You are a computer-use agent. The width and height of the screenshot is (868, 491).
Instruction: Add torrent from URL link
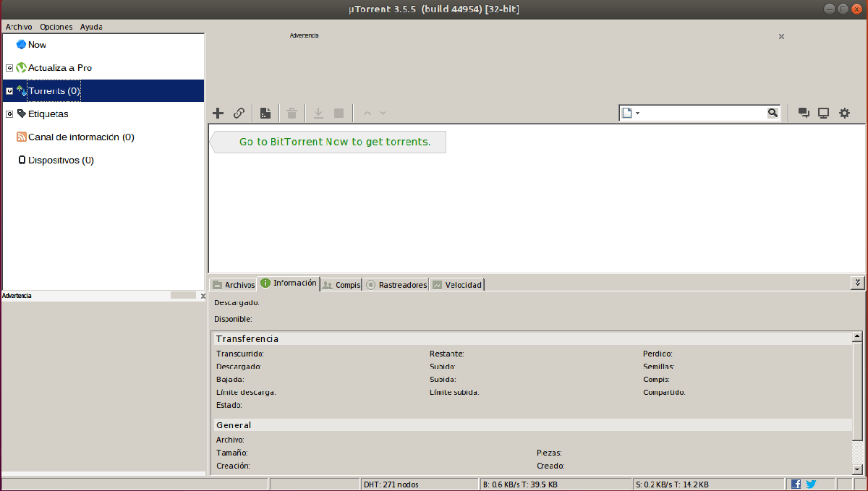point(239,113)
